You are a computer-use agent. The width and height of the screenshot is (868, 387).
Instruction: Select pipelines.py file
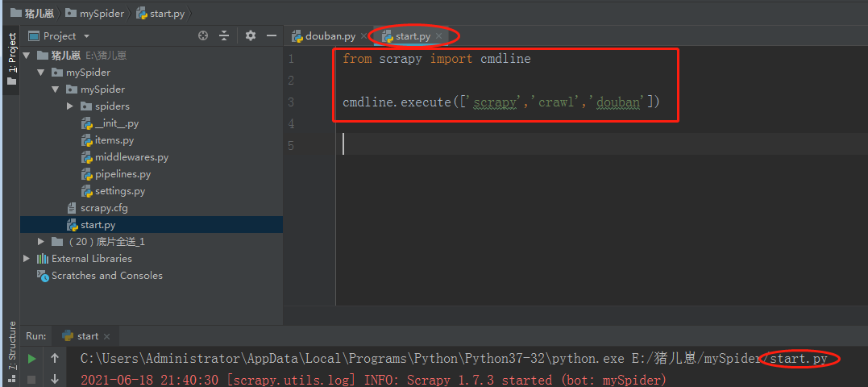(116, 174)
